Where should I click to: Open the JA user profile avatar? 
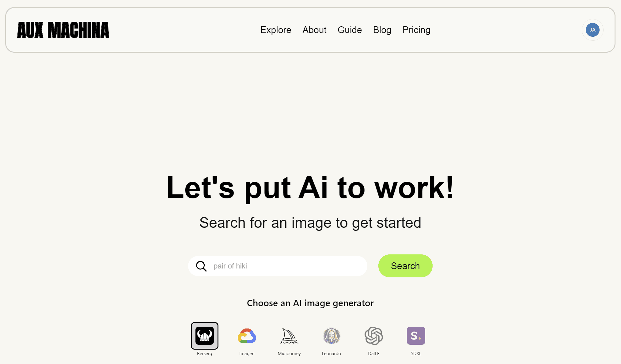592,30
